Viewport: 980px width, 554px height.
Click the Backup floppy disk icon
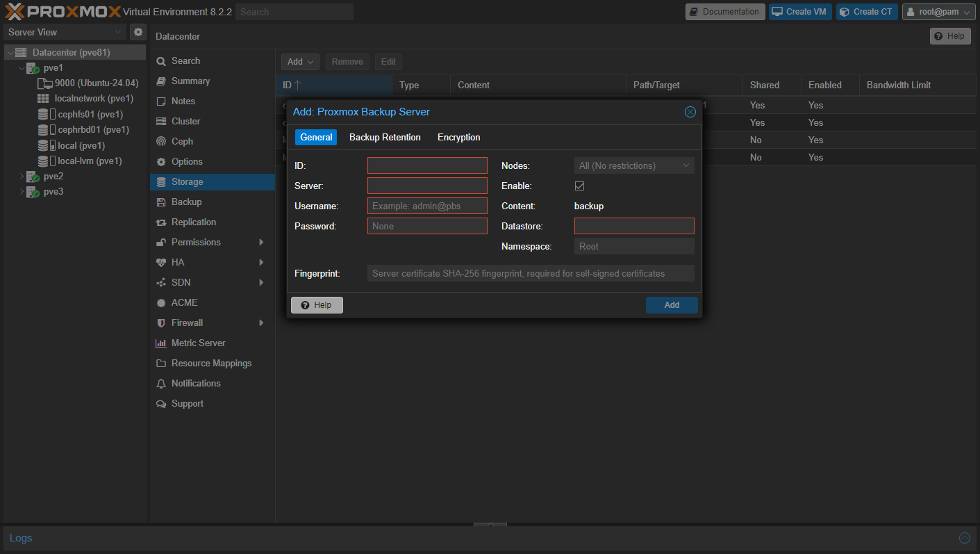pos(161,202)
